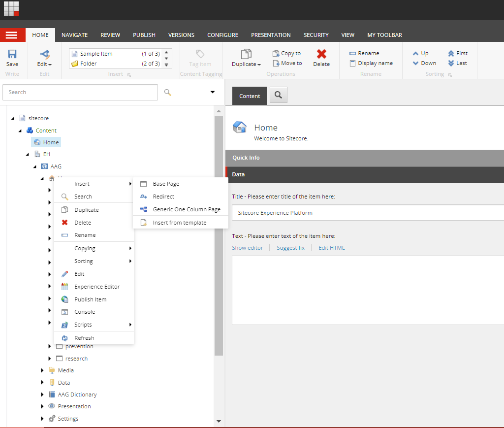504x428 pixels.
Task: Select Search in the context menu
Action: click(x=94, y=197)
